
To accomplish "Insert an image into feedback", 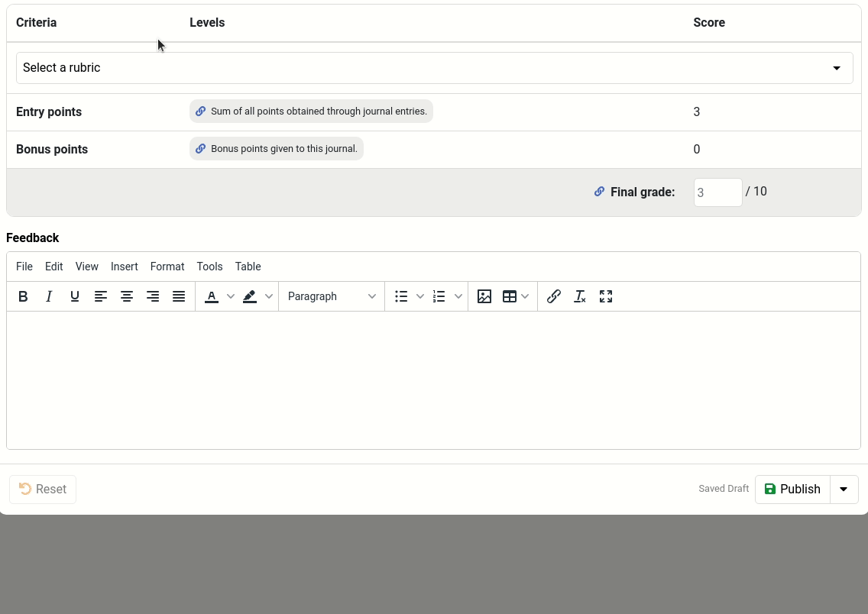I will [484, 296].
